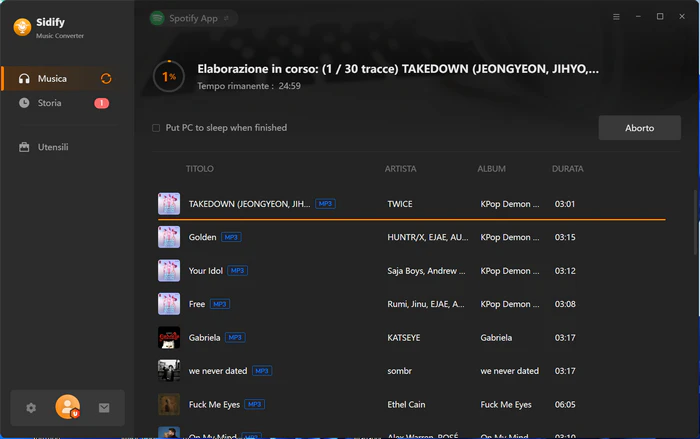Image resolution: width=700 pixels, height=439 pixels.
Task: Click the Fuck Me Eyes cover thumbnail
Action: point(169,404)
